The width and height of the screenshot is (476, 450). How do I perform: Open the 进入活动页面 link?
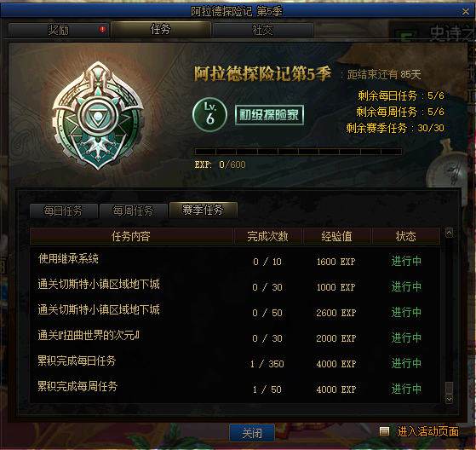click(x=427, y=431)
